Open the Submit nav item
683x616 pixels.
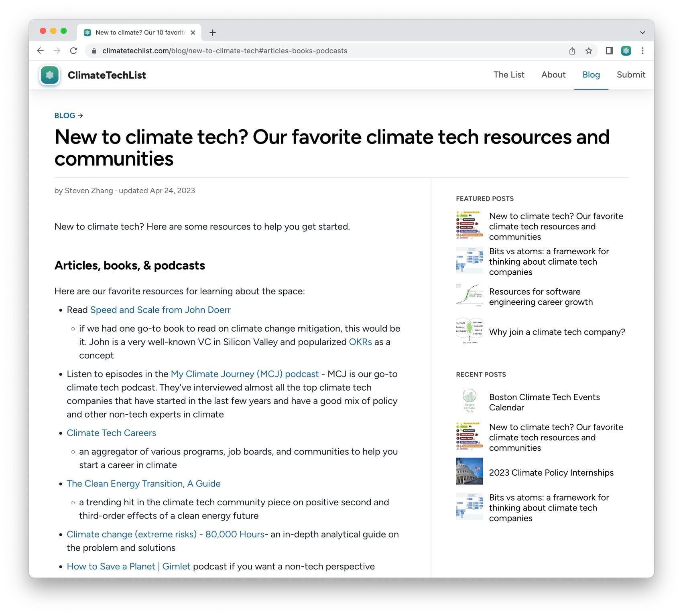coord(631,75)
